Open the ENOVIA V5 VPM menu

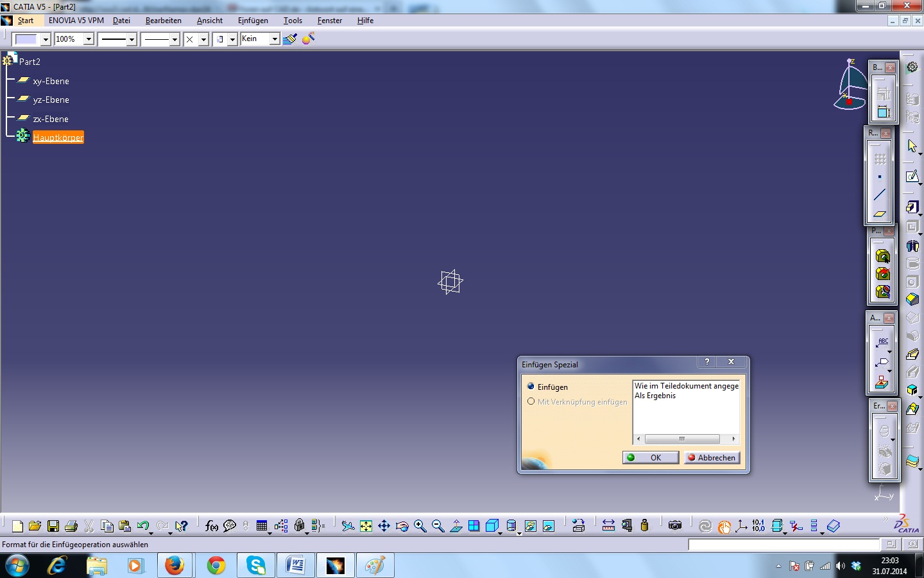coord(76,21)
